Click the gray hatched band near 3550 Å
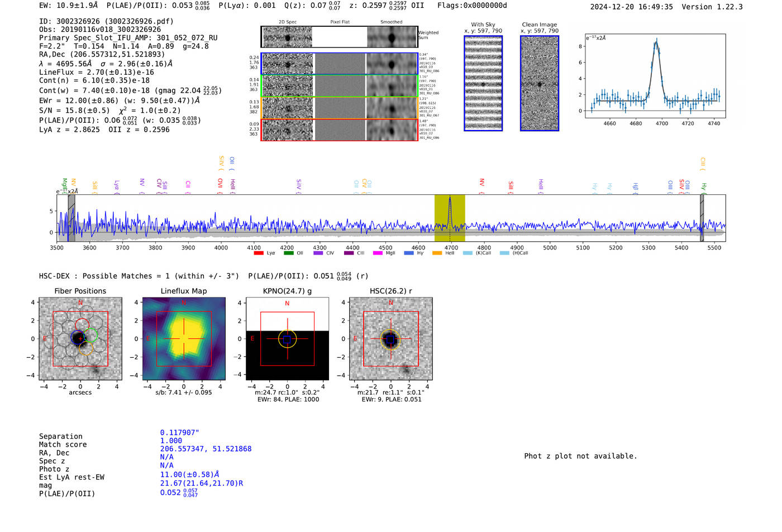782x532 pixels. 71,218
